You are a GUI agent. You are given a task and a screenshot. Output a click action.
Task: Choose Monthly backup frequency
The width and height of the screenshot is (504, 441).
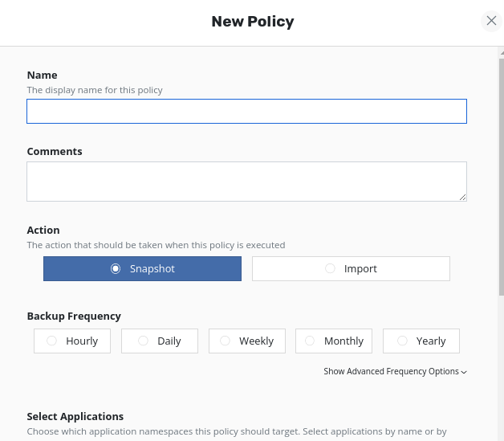coord(334,341)
